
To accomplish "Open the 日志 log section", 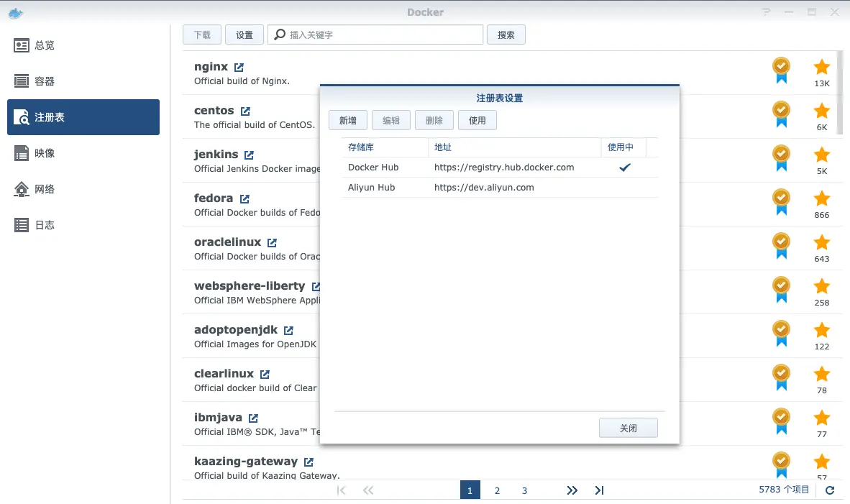I will pyautogui.click(x=83, y=225).
